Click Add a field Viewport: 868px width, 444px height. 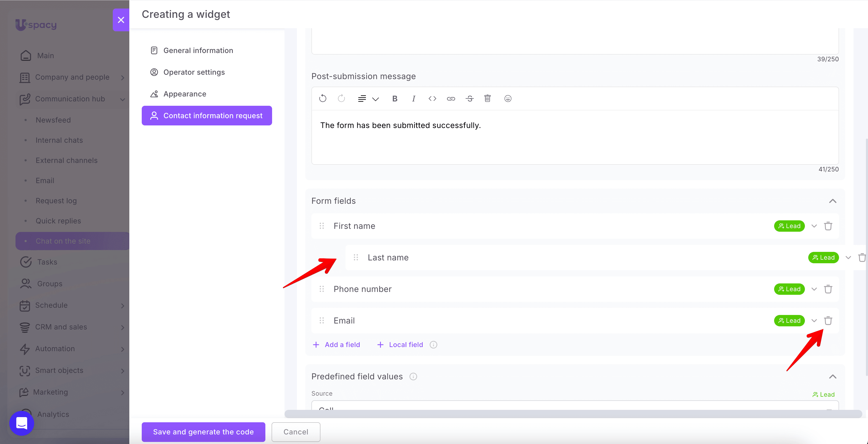[336, 345]
